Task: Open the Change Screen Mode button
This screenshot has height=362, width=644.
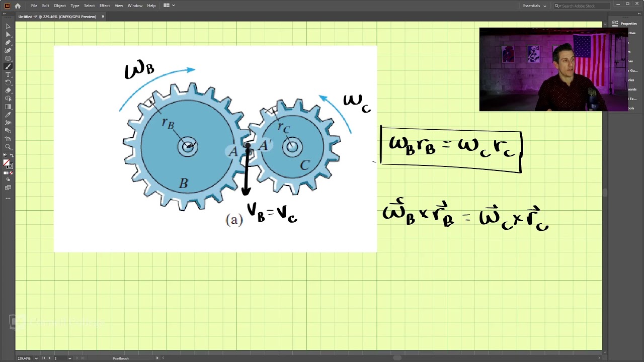Action: point(8,188)
